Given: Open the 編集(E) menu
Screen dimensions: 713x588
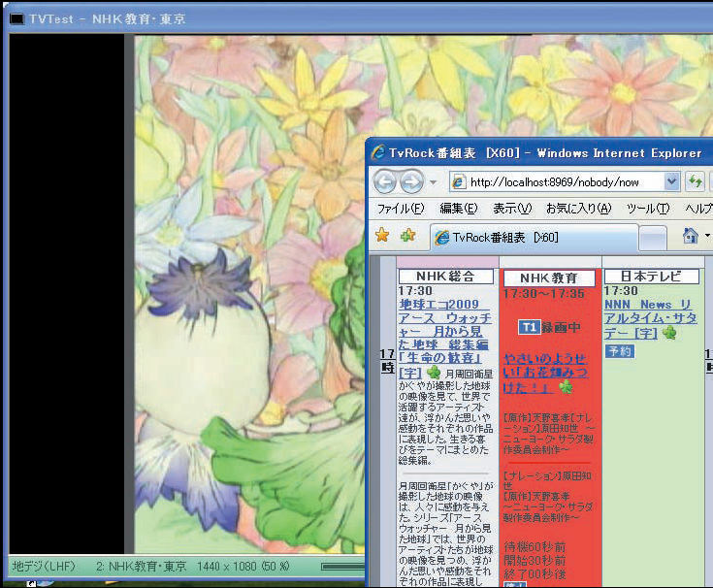Looking at the screenshot, I should point(458,209).
